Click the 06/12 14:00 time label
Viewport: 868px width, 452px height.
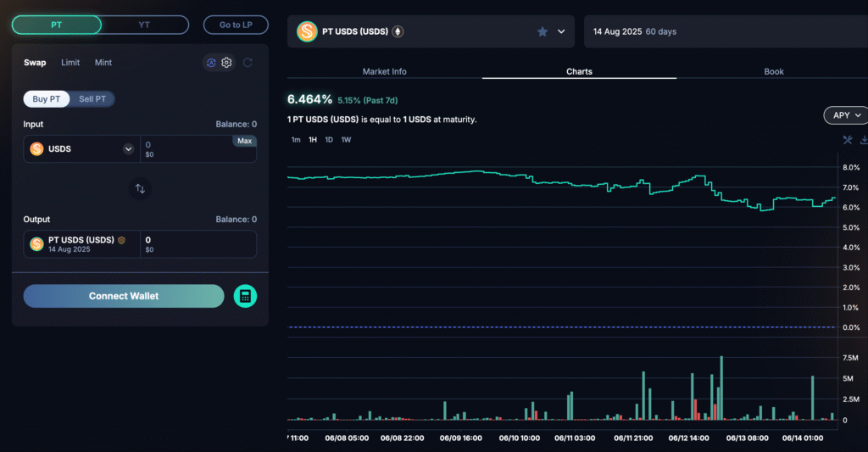(688, 438)
